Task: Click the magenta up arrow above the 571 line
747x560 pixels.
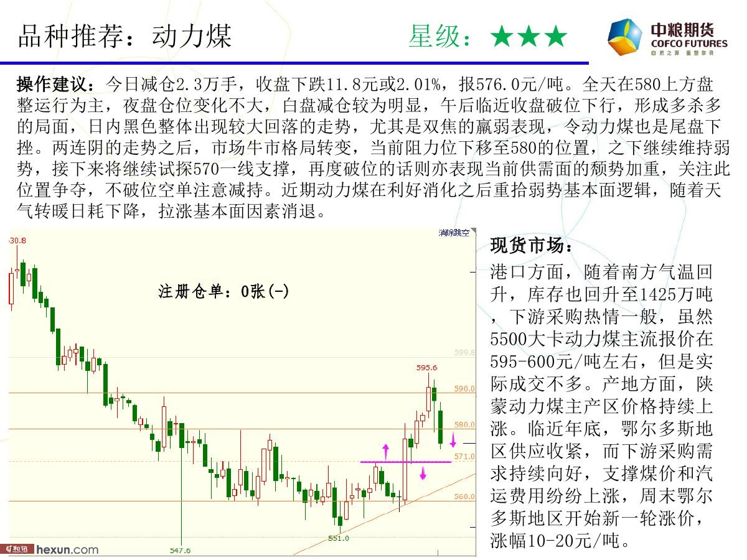Action: (x=386, y=450)
